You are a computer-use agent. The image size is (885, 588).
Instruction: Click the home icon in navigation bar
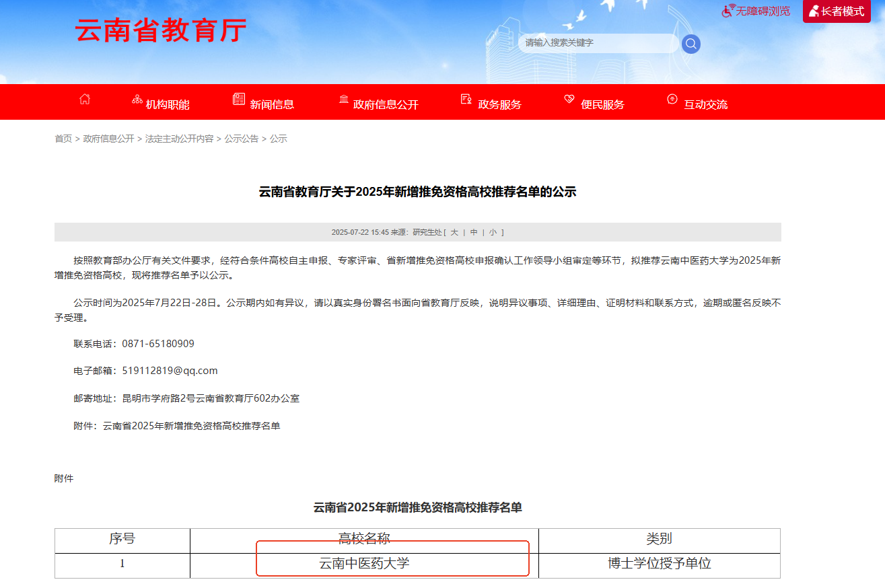[x=84, y=100]
